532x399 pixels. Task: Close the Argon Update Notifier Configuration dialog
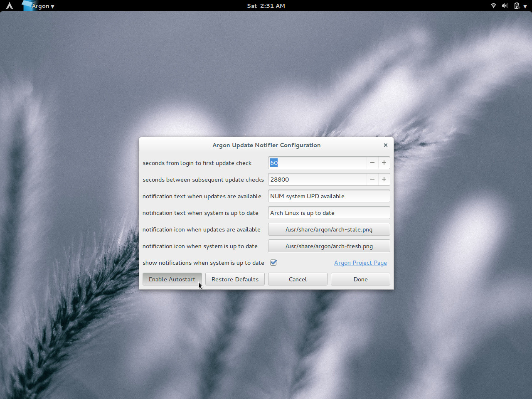tap(386, 145)
